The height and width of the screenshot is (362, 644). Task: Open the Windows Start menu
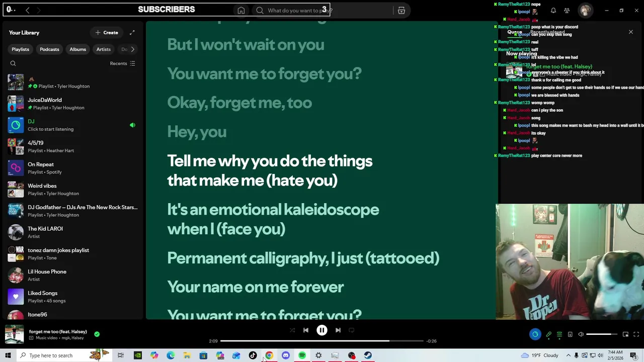(8, 355)
